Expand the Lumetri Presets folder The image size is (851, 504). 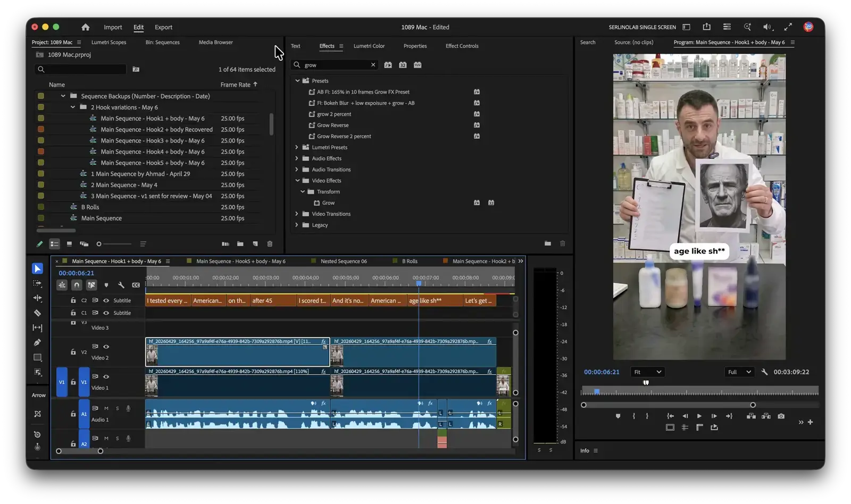pyautogui.click(x=297, y=147)
